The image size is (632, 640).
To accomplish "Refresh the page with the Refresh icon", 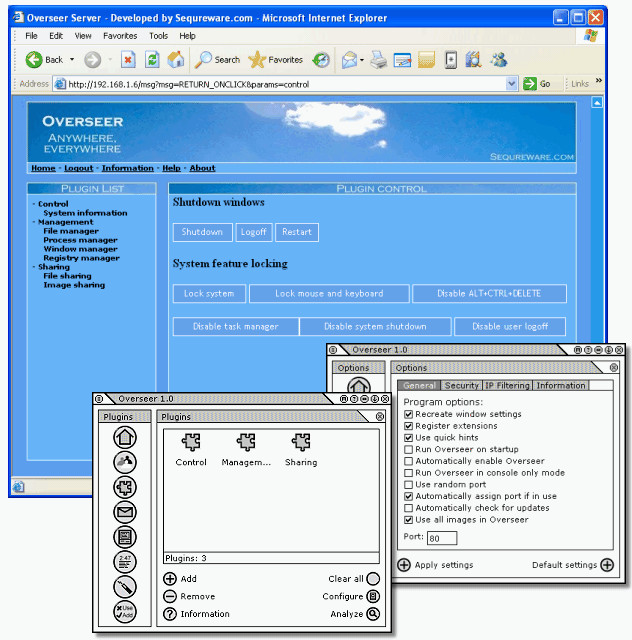I will [152, 60].
